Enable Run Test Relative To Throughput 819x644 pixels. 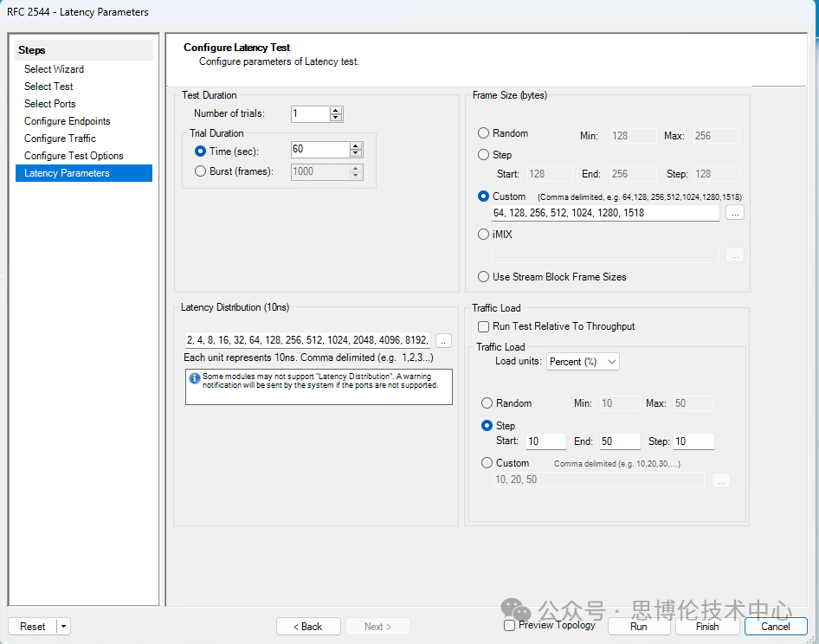(x=484, y=326)
